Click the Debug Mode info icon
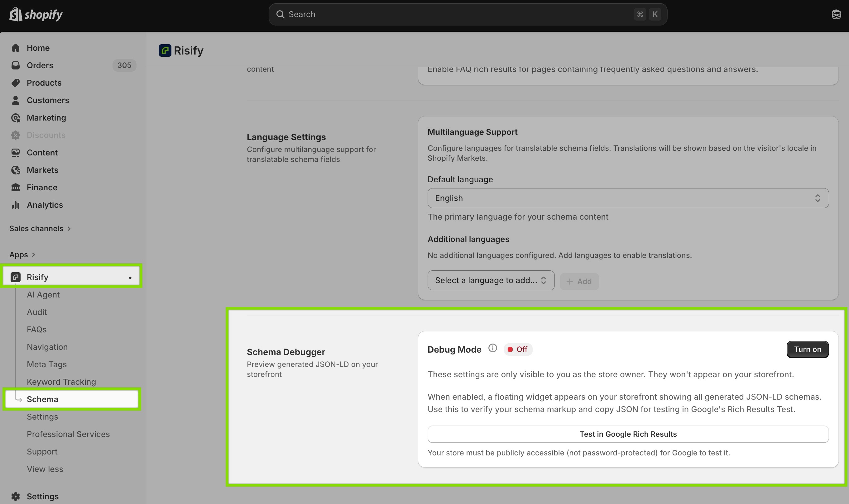 (492, 349)
